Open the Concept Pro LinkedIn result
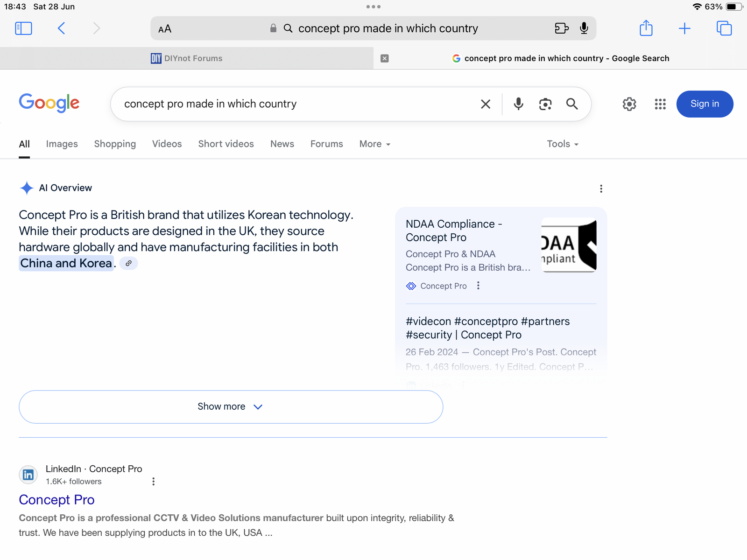This screenshot has width=747, height=560. click(56, 500)
